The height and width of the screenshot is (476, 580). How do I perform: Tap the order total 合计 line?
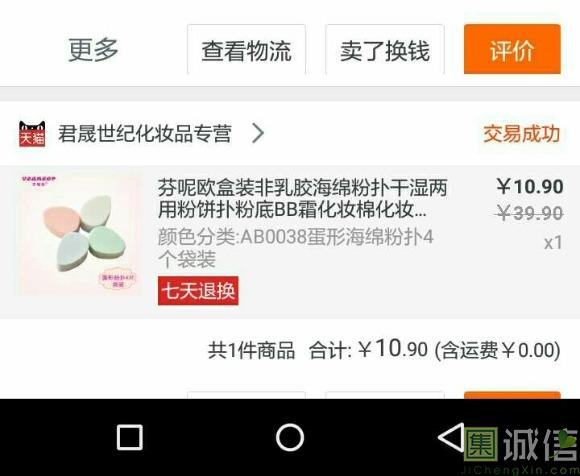click(x=384, y=350)
